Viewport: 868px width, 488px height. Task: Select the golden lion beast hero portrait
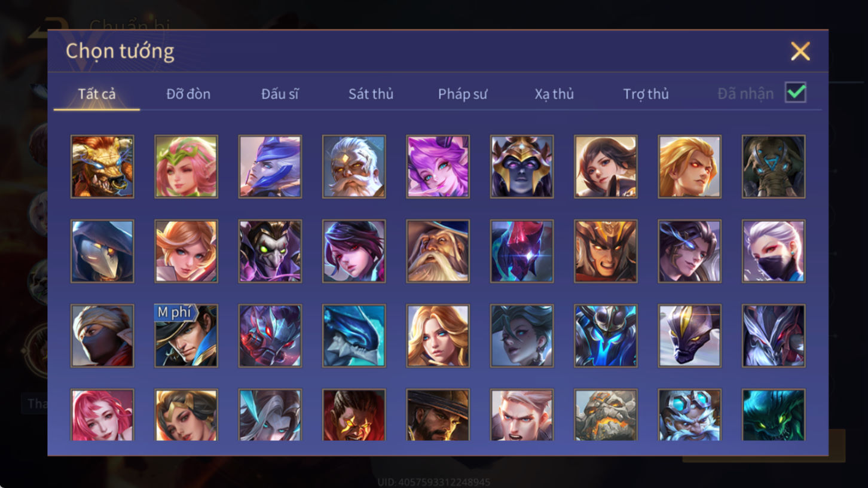(x=102, y=166)
